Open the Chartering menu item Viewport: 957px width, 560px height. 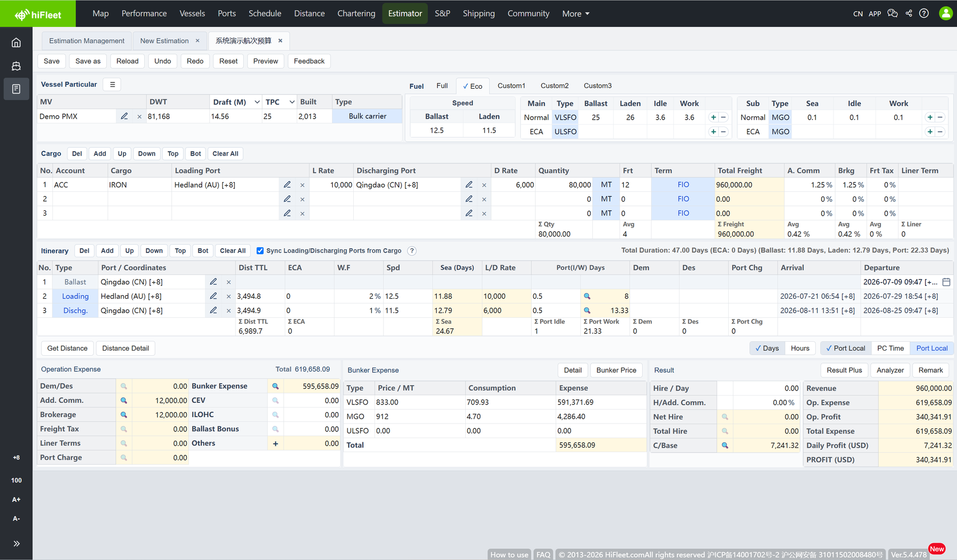point(356,13)
